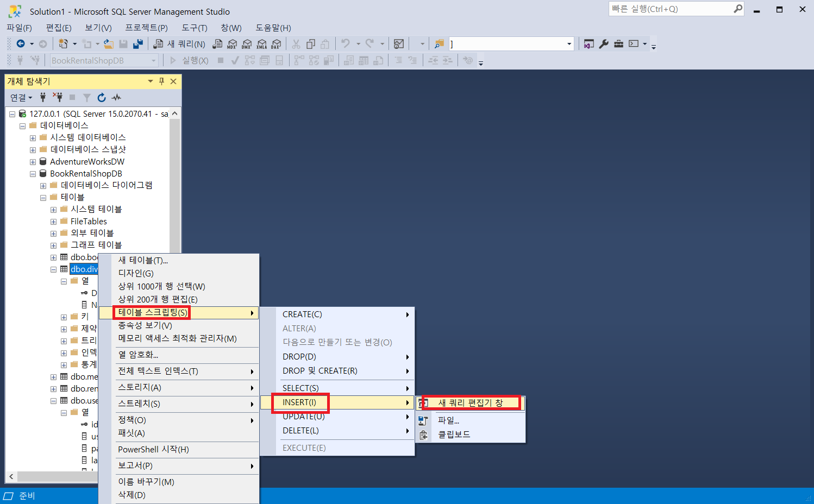Open the SELECT(S) scripting submenu
The width and height of the screenshot is (814, 504).
click(x=337, y=388)
